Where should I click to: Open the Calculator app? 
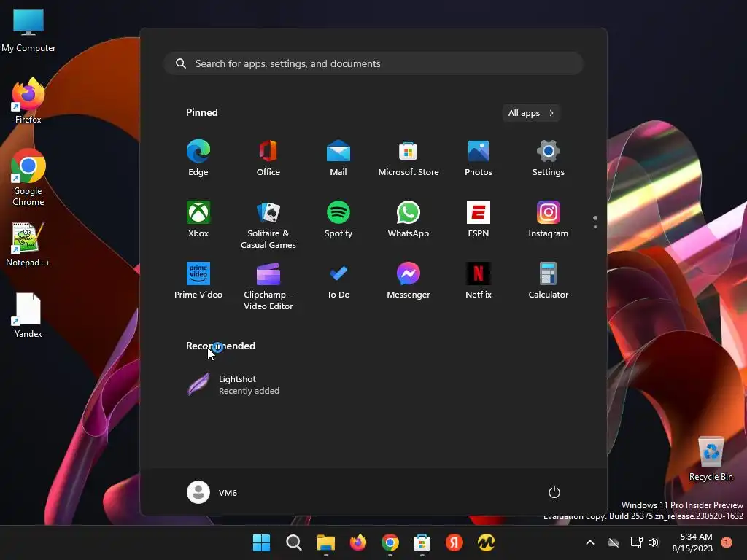pyautogui.click(x=549, y=281)
